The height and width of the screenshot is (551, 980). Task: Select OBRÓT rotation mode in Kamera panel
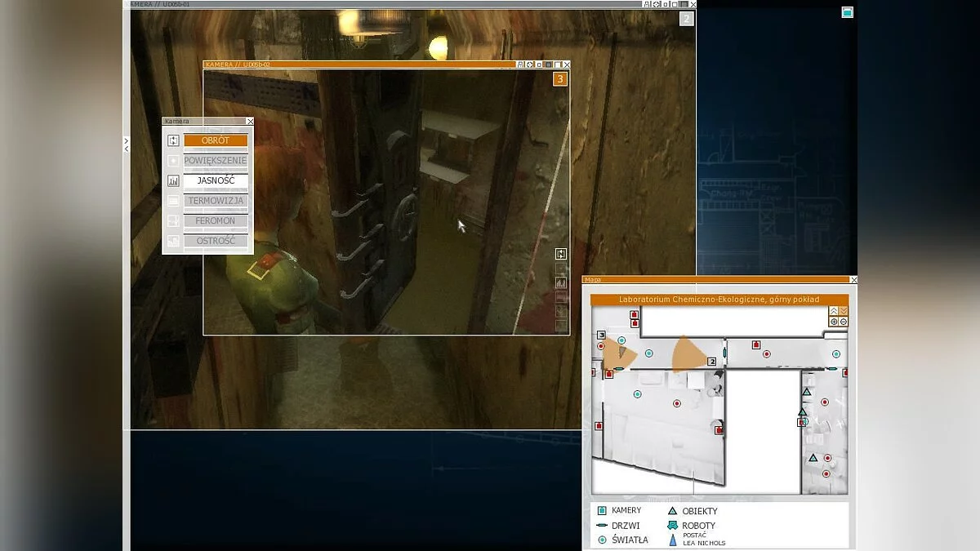216,140
